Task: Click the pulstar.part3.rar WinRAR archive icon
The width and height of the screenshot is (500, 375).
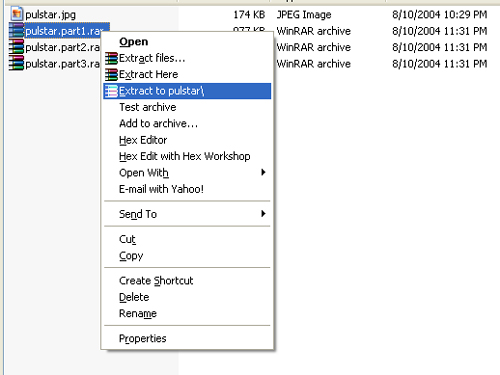Action: pos(17,63)
